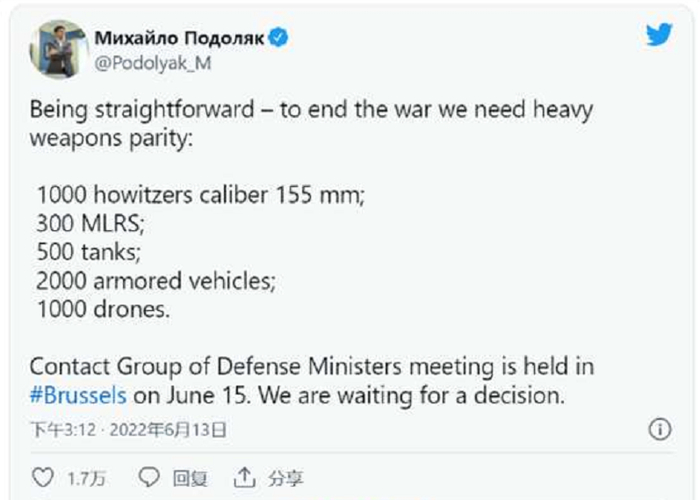
Task: Open the #Brussels hashtag link
Action: (x=78, y=394)
